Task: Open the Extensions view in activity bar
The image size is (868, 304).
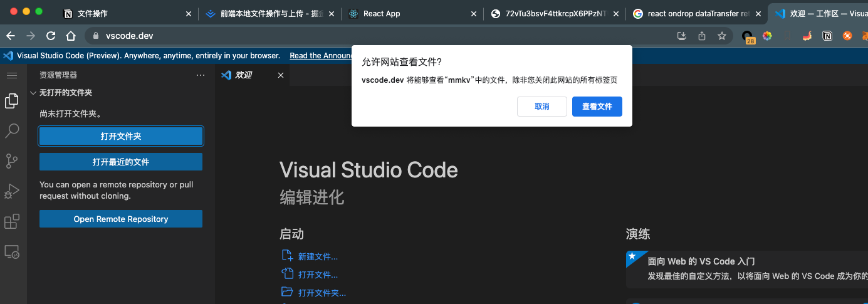Action: pyautogui.click(x=11, y=221)
